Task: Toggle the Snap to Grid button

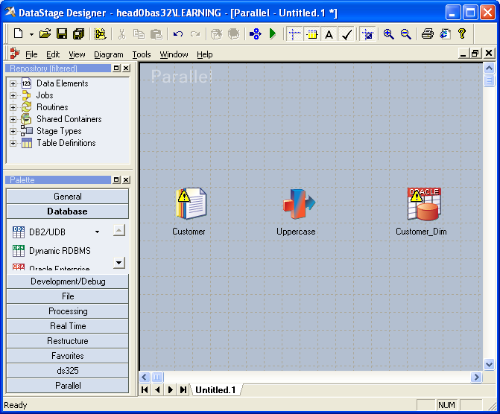Action: pyautogui.click(x=295, y=34)
